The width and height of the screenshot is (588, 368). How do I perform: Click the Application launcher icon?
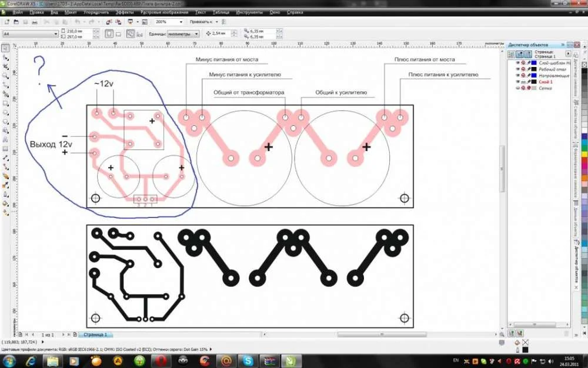130,22
